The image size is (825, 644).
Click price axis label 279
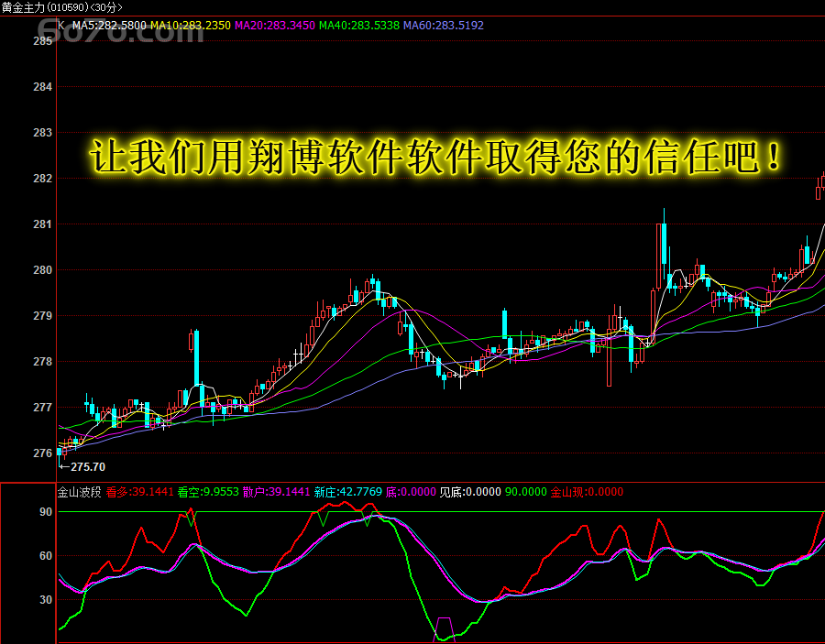[x=42, y=315]
